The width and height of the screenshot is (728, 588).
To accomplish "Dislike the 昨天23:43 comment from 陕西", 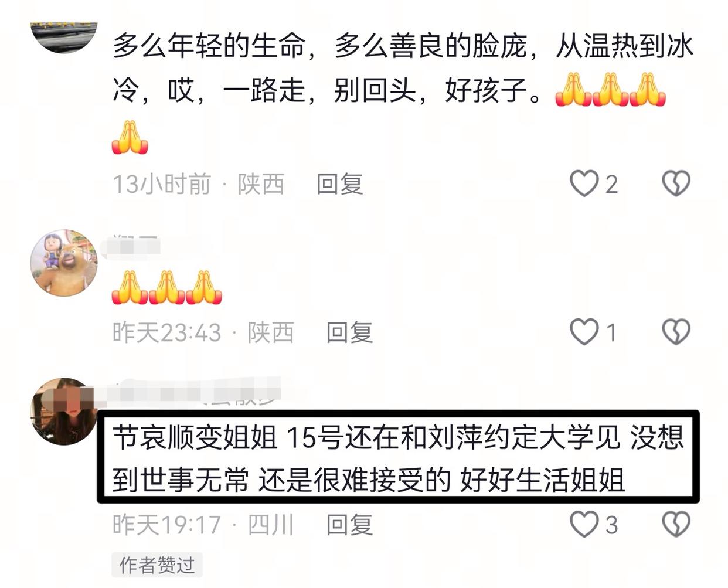I will [676, 332].
